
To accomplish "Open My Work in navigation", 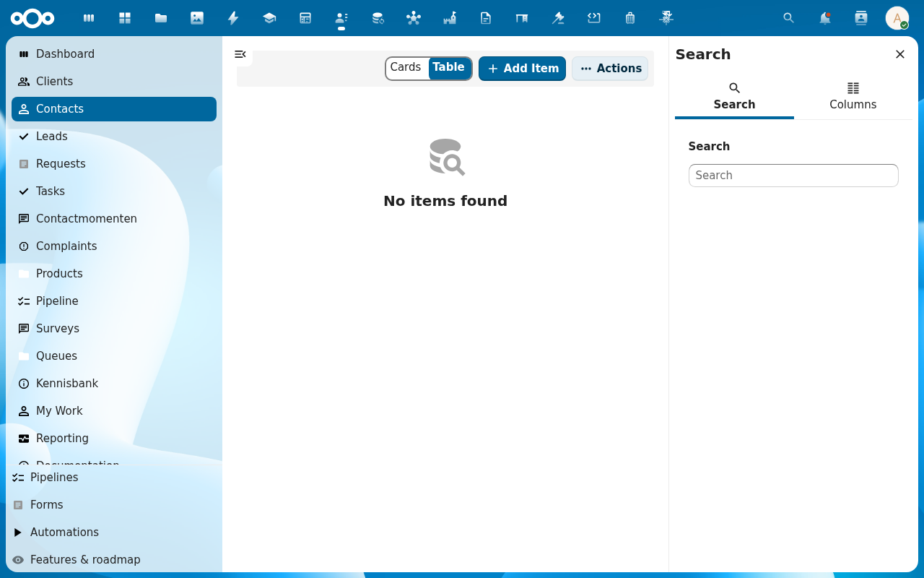I will pyautogui.click(x=114, y=411).
